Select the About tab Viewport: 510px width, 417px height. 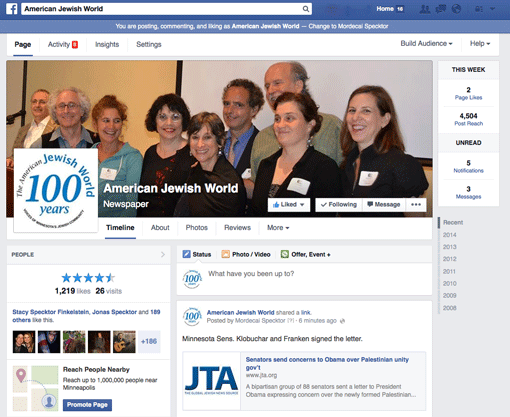coord(160,228)
